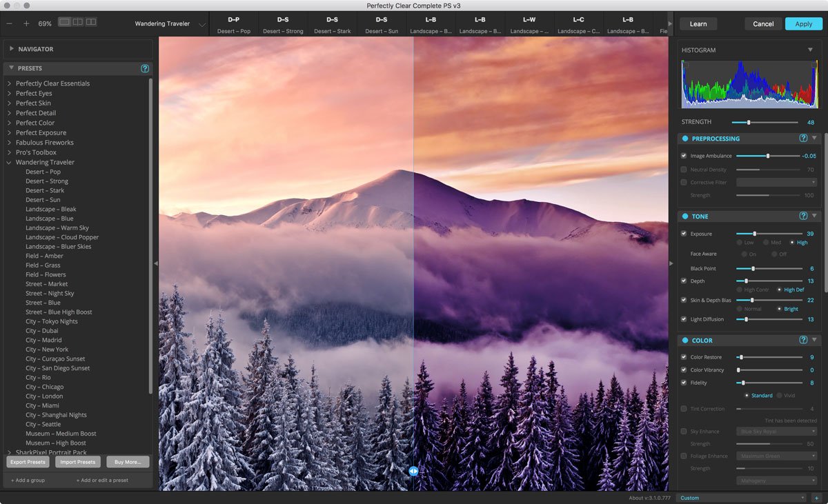Click the Strength slider track
The image size is (828, 504).
[x=765, y=122]
